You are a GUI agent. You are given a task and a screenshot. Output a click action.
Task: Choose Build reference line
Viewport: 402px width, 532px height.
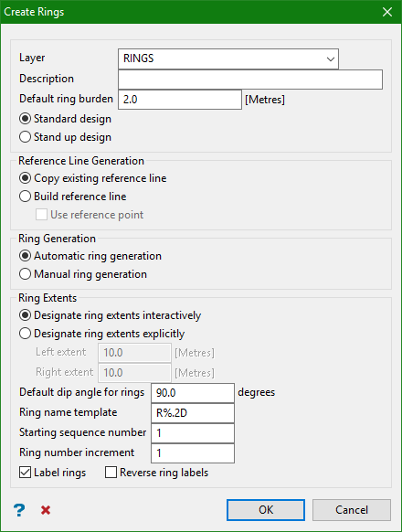[73, 197]
